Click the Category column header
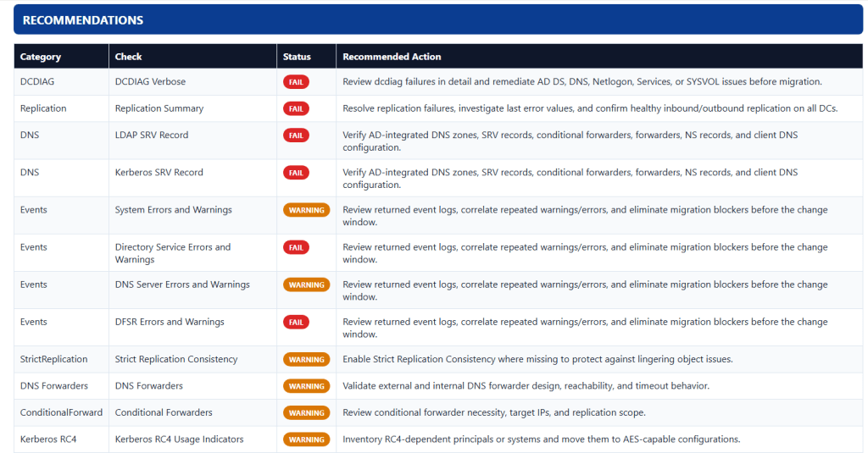 pos(41,57)
